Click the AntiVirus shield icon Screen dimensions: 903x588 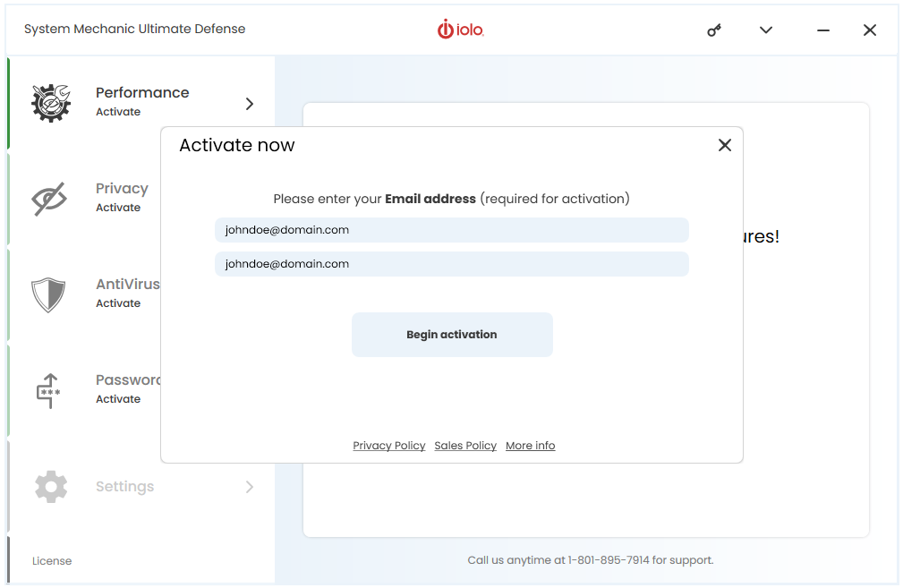(48, 294)
